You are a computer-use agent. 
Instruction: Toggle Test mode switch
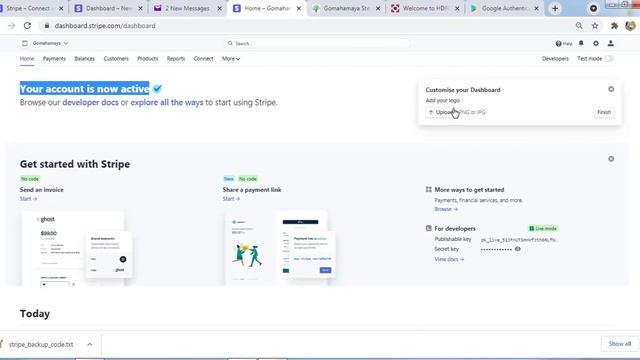pyautogui.click(x=609, y=59)
